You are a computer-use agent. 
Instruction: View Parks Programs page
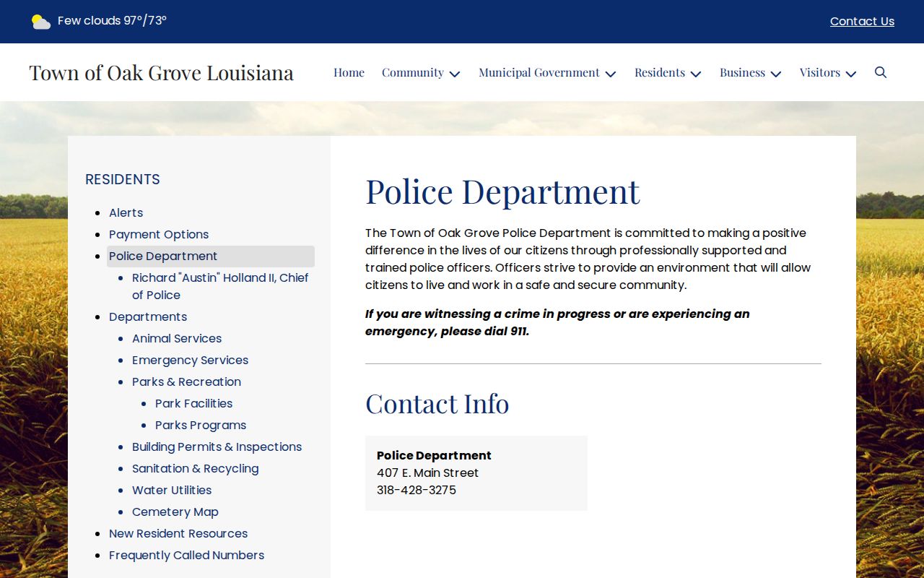[201, 425]
